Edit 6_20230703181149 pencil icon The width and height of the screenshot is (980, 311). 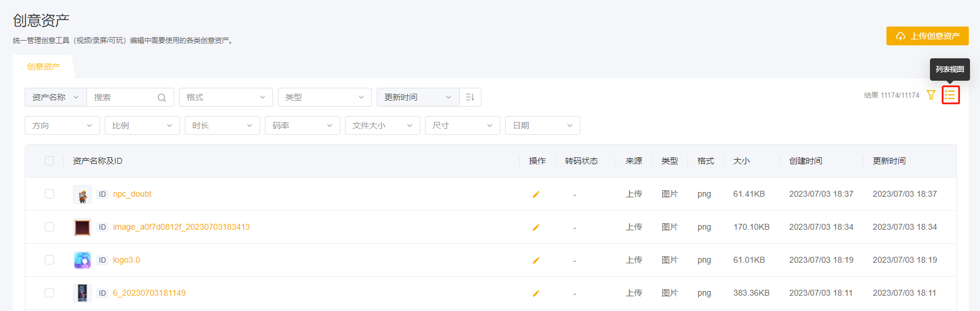[x=536, y=293]
